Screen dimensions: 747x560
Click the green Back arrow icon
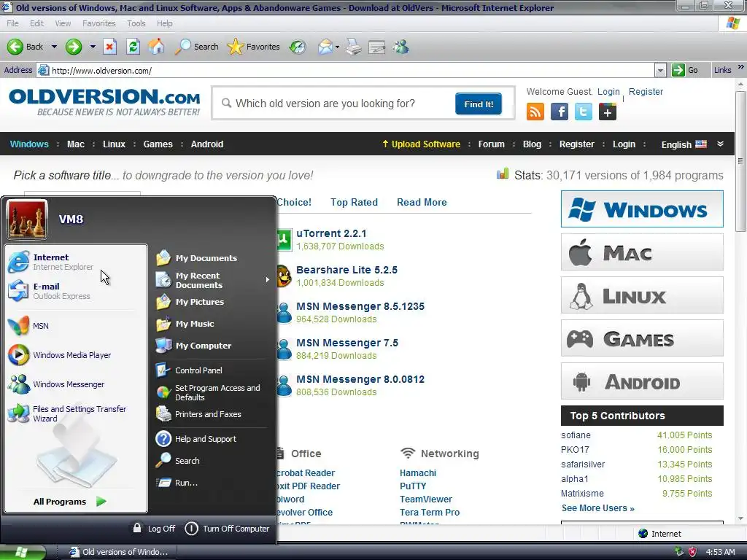click(x=15, y=47)
